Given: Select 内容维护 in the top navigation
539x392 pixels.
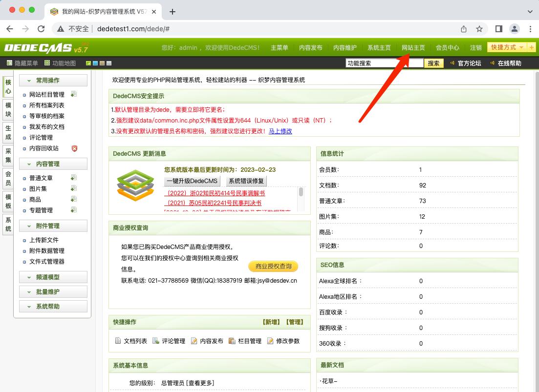Looking at the screenshot, I should click(345, 48).
